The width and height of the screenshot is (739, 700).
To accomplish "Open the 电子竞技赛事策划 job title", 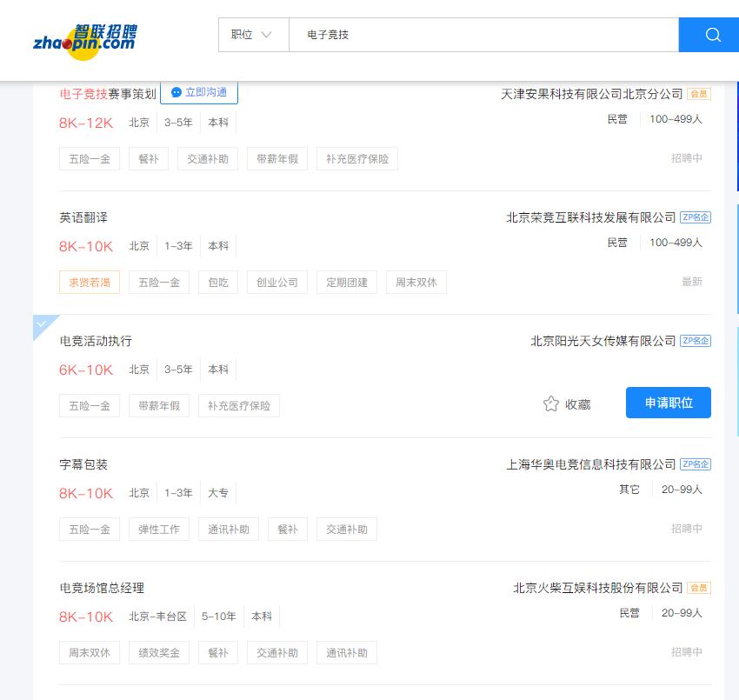I will tap(108, 94).
